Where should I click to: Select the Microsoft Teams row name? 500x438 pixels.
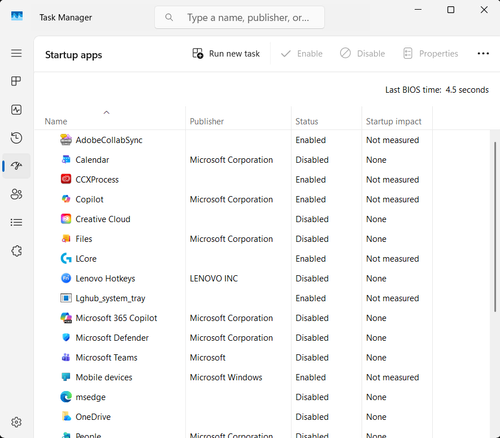click(106, 357)
